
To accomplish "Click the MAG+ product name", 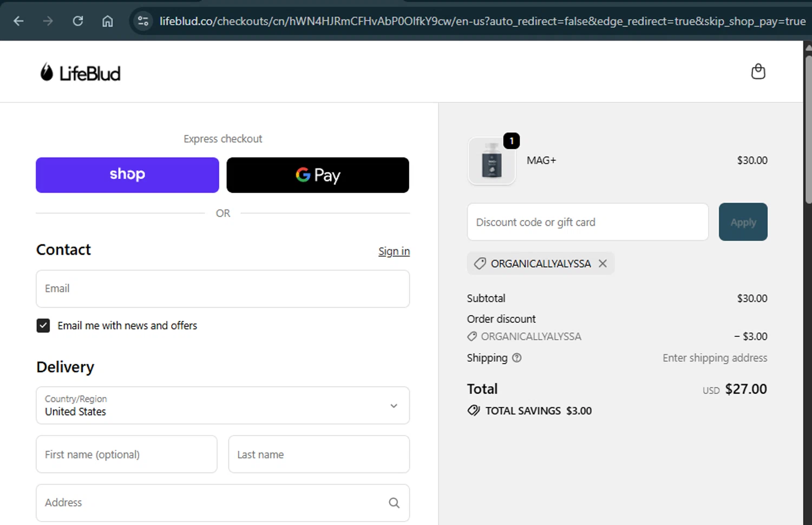I will point(541,160).
